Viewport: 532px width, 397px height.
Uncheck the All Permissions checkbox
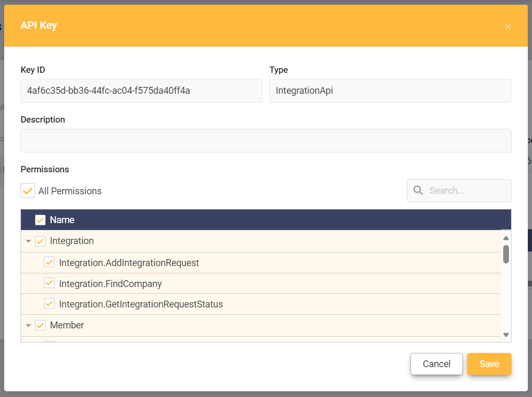(27, 191)
